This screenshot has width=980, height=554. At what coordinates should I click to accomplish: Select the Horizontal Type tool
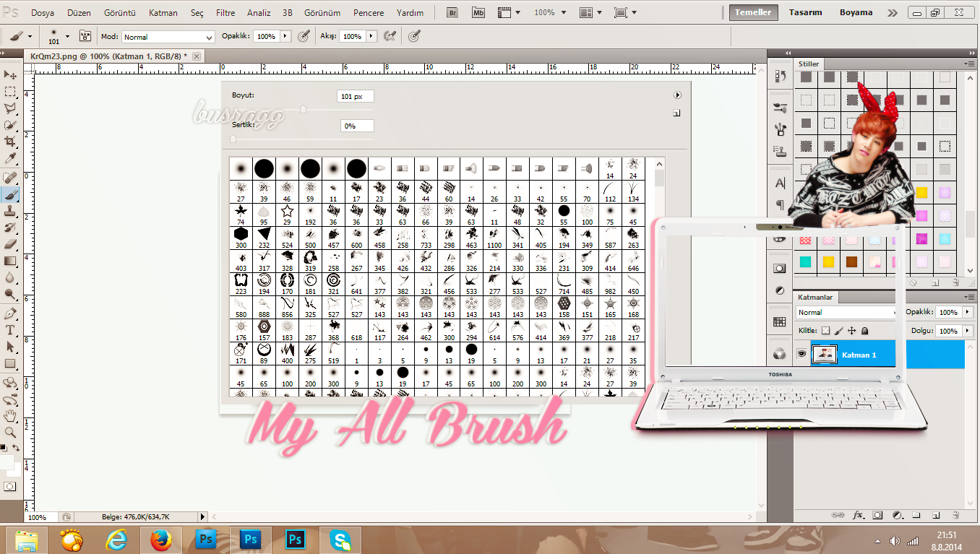pos(10,330)
